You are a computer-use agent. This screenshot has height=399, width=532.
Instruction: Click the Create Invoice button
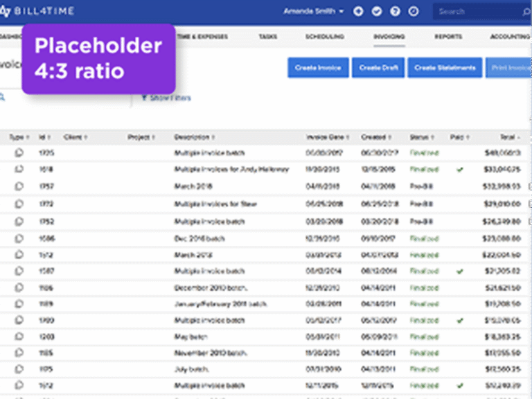pos(318,67)
